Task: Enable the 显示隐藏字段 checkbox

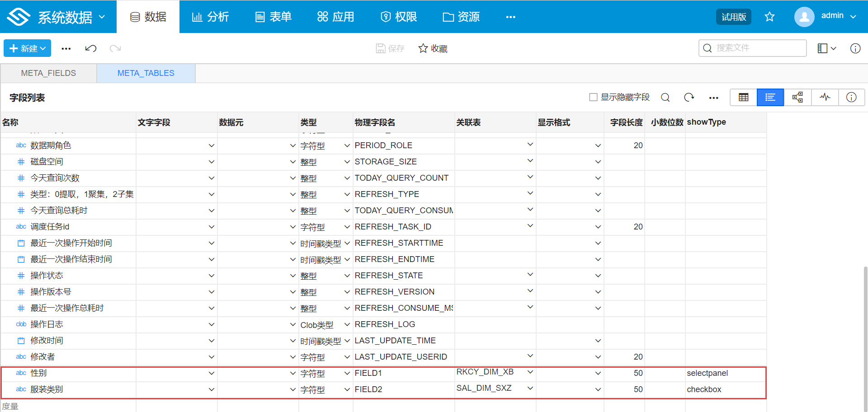Action: (593, 97)
